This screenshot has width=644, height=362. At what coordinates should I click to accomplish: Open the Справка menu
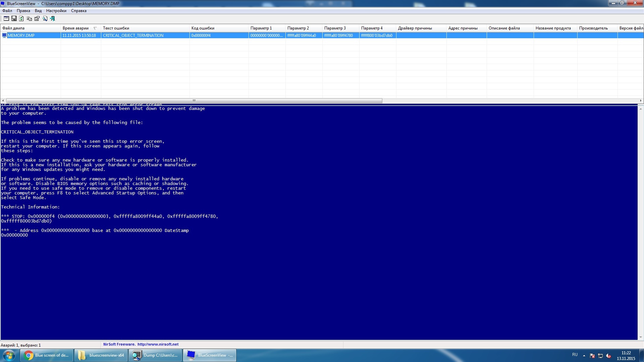[79, 11]
